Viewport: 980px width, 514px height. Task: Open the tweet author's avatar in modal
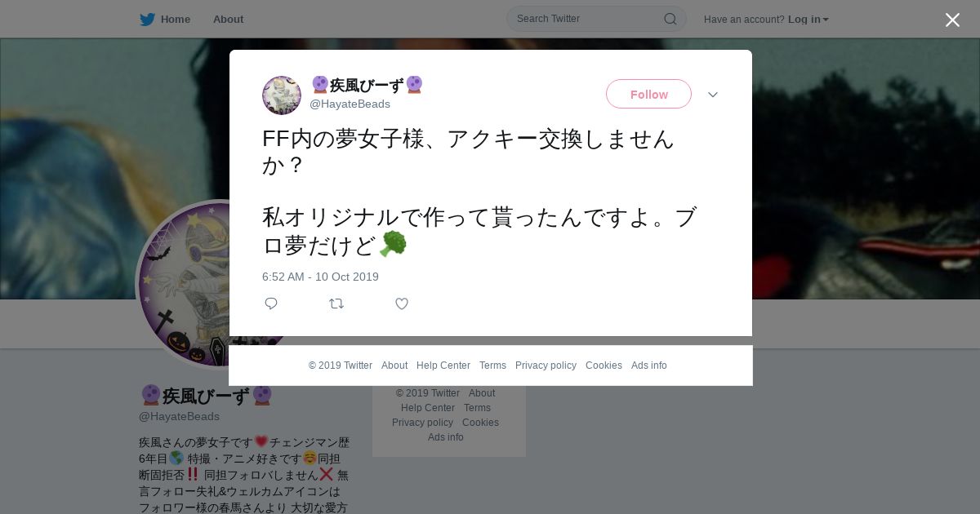[x=282, y=95]
